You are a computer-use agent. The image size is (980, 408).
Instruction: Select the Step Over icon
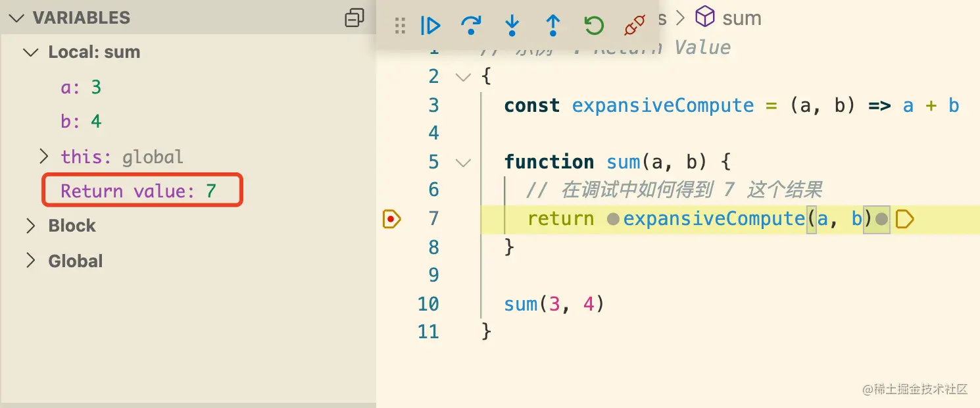click(x=472, y=25)
